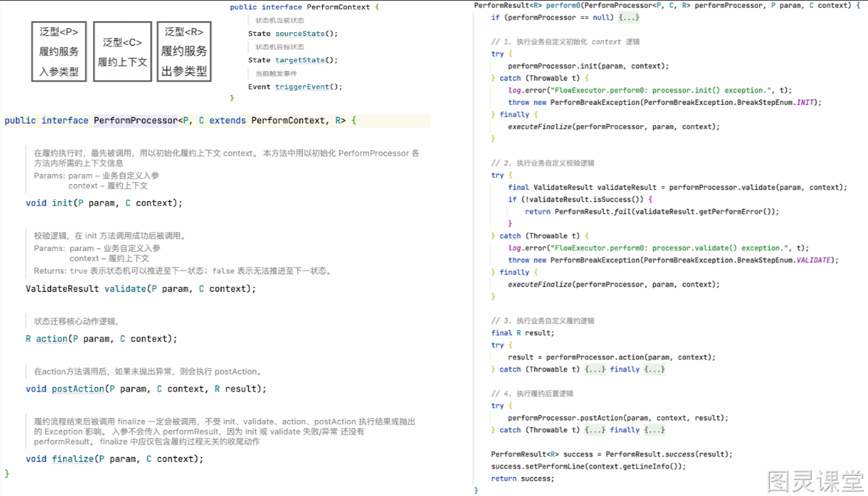Image resolution: width=868 pixels, height=496 pixels.
Task: Click the triggerEvent() method name
Action: click(x=302, y=86)
